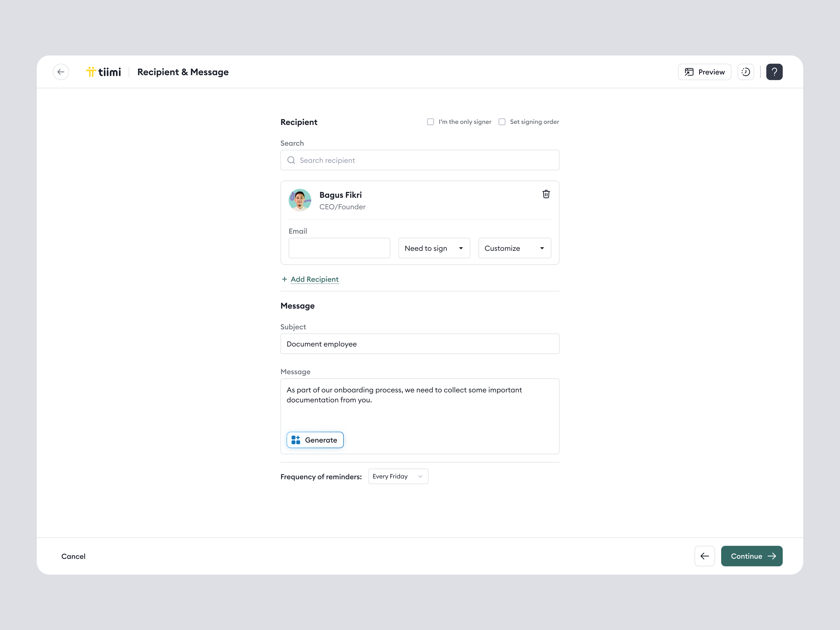This screenshot has width=840, height=630.
Task: Toggle off the Set signing order checkbox
Action: tap(502, 121)
